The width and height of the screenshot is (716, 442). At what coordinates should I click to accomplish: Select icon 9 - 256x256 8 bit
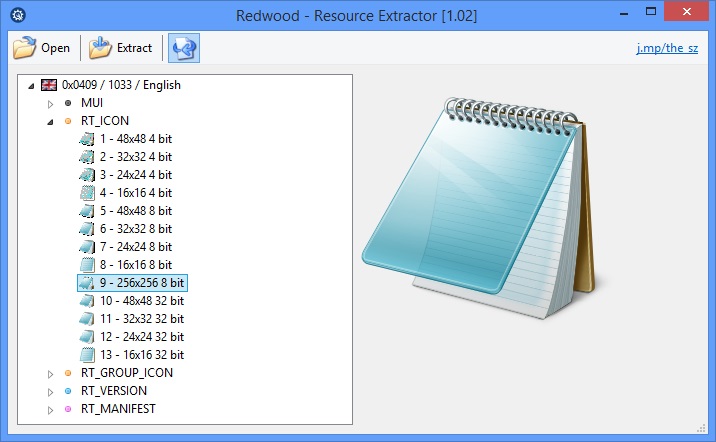(x=141, y=283)
